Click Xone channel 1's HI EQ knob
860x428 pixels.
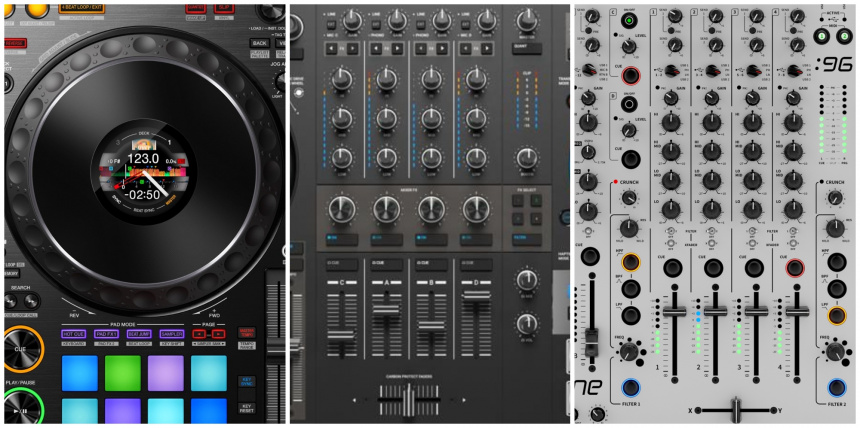pos(670,122)
